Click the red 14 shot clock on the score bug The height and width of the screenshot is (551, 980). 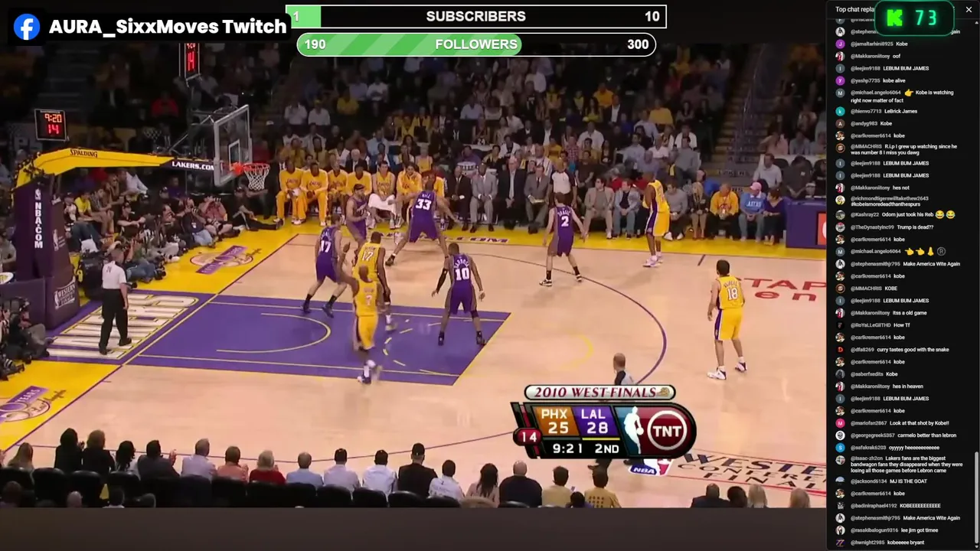[528, 437]
